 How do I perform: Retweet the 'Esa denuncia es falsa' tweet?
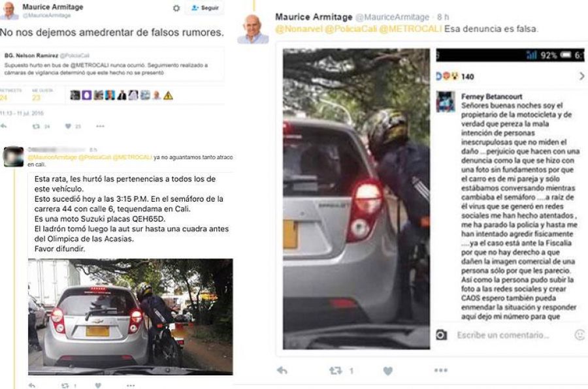click(x=336, y=371)
